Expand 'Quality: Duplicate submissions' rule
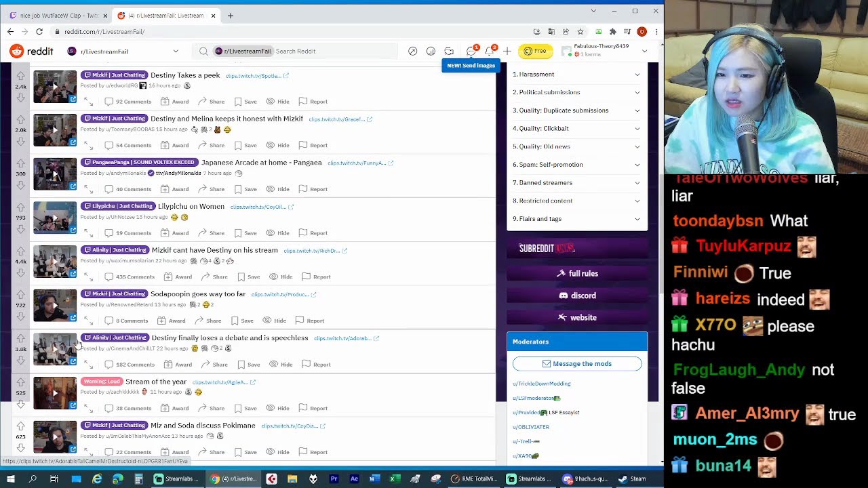The width and height of the screenshot is (868, 488). pos(577,110)
